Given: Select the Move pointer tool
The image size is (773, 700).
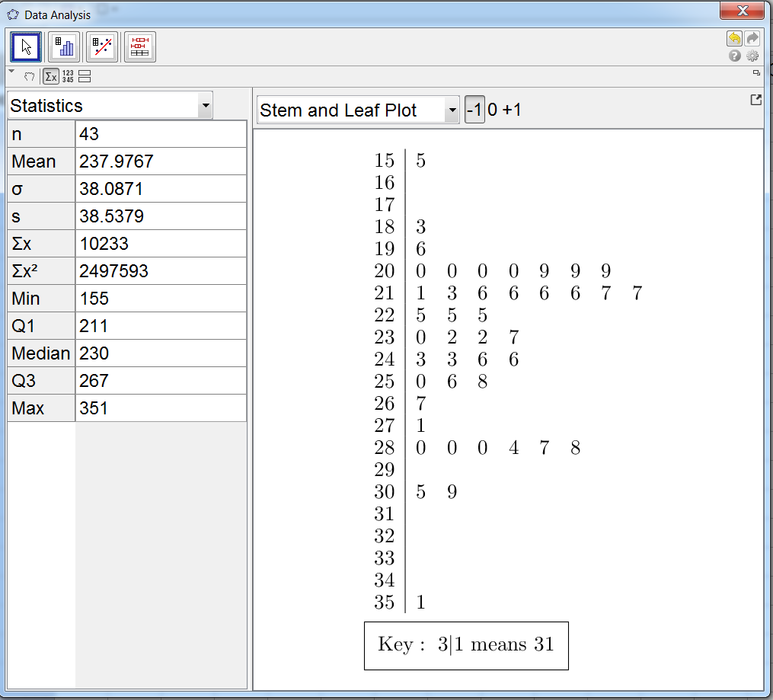Looking at the screenshot, I should pyautogui.click(x=26, y=46).
